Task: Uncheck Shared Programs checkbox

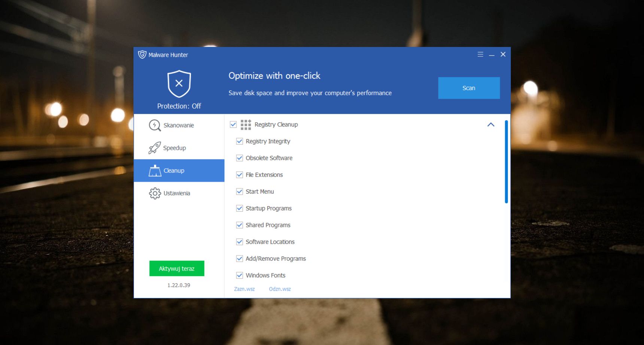Action: [x=240, y=225]
